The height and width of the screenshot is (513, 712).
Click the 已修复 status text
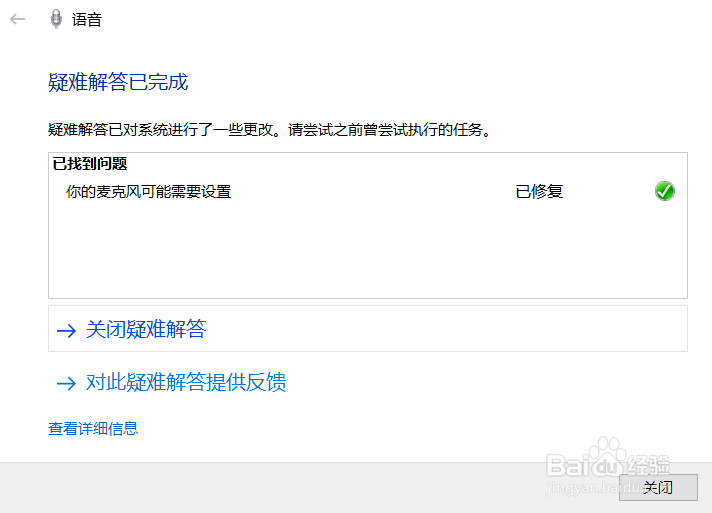point(539,192)
